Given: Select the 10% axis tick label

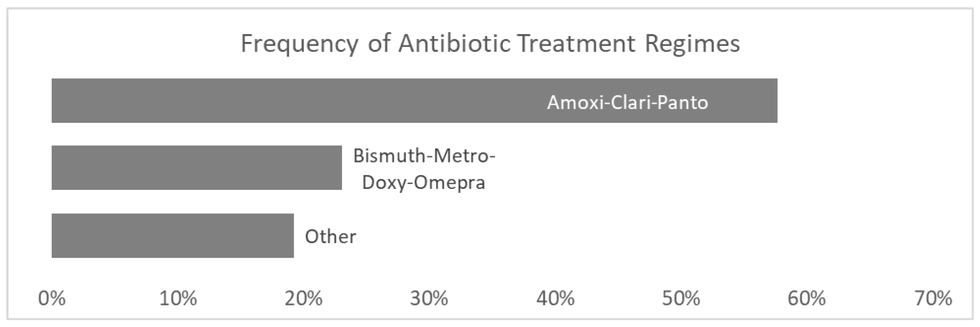Looking at the screenshot, I should (178, 299).
